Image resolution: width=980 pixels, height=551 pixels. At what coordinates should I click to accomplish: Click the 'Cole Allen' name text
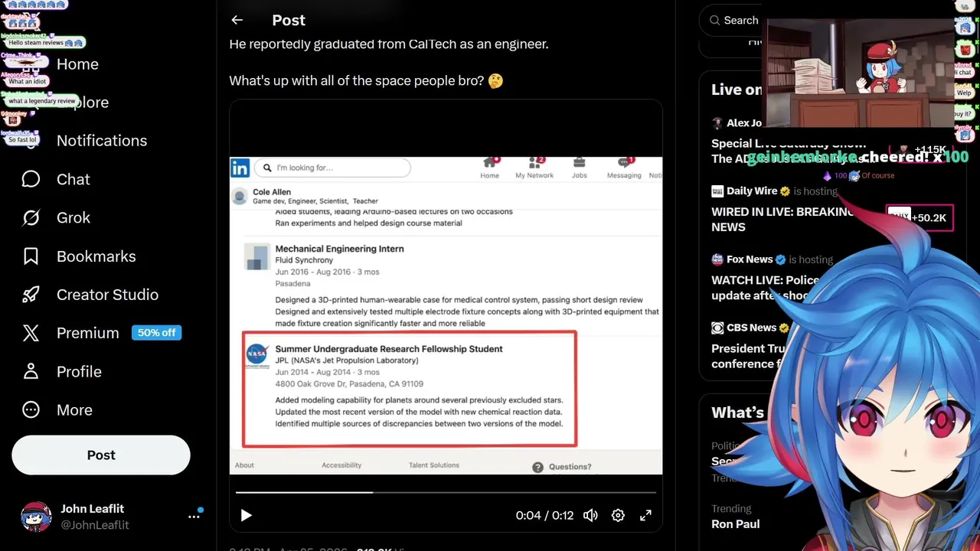click(x=272, y=192)
